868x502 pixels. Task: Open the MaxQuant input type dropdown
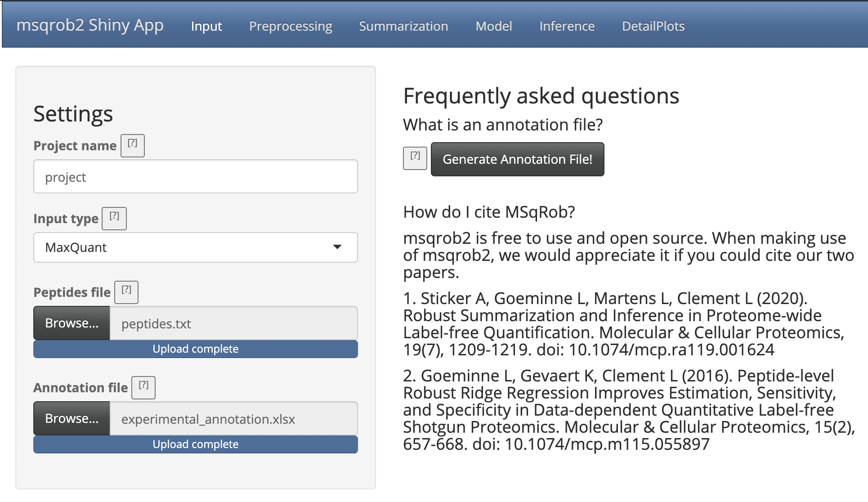click(195, 247)
